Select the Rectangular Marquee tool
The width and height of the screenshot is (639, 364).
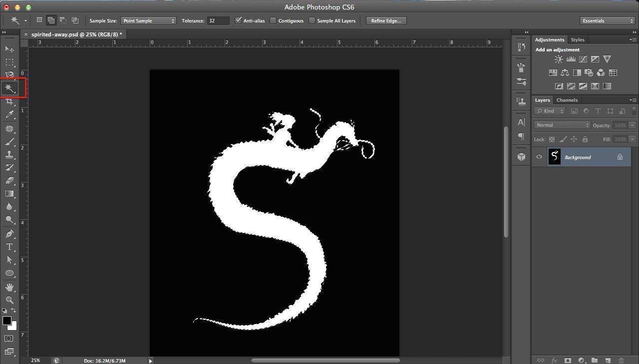click(9, 62)
